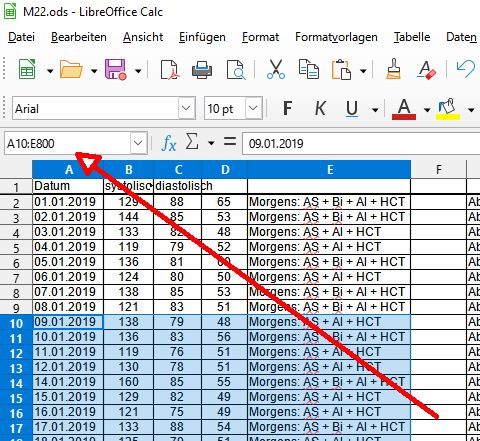
Task: Open the Einfügen menu
Action: (x=202, y=37)
